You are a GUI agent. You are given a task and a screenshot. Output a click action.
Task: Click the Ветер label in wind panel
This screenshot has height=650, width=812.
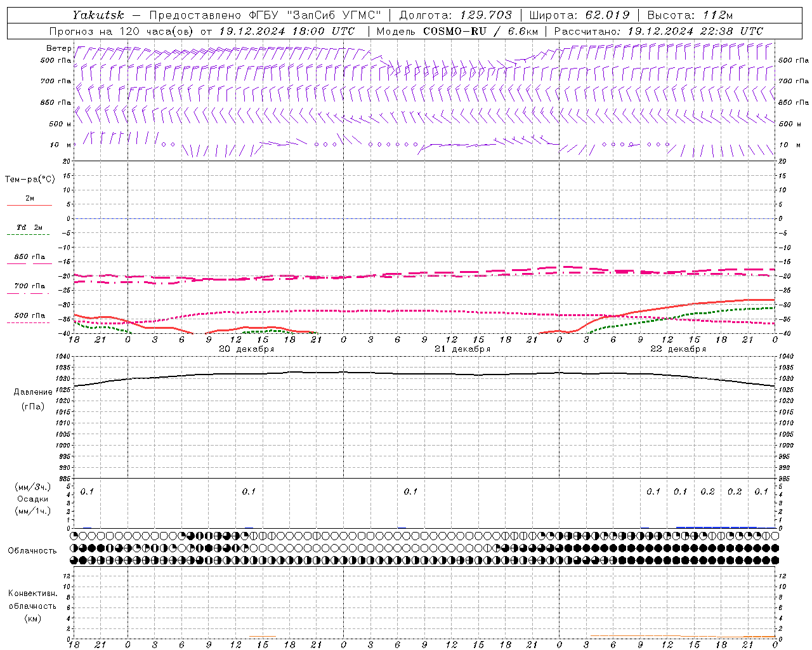58,48
